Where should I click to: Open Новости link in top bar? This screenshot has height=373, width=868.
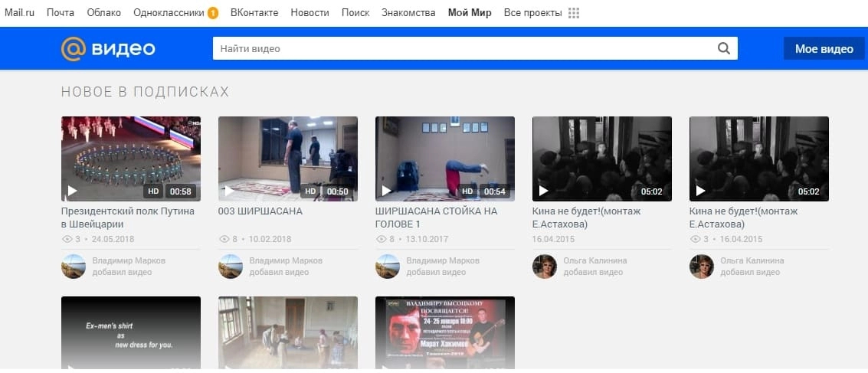pyautogui.click(x=310, y=13)
